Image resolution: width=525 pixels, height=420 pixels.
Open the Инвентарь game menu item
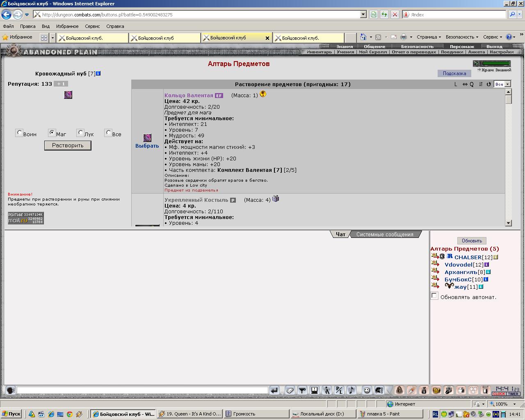point(319,52)
